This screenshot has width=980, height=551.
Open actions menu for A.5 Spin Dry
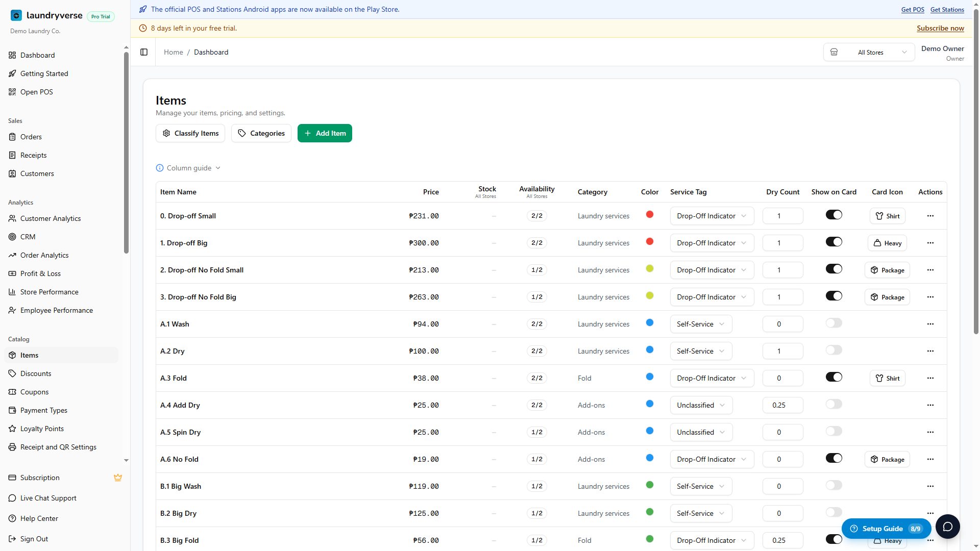[930, 432]
